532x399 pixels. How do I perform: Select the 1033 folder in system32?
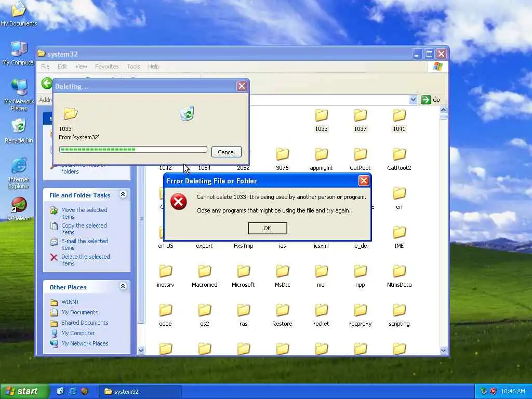coord(321,121)
